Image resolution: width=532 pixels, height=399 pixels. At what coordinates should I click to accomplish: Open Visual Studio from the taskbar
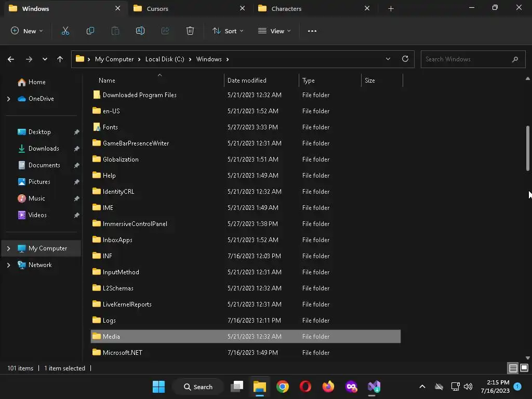tap(374, 387)
